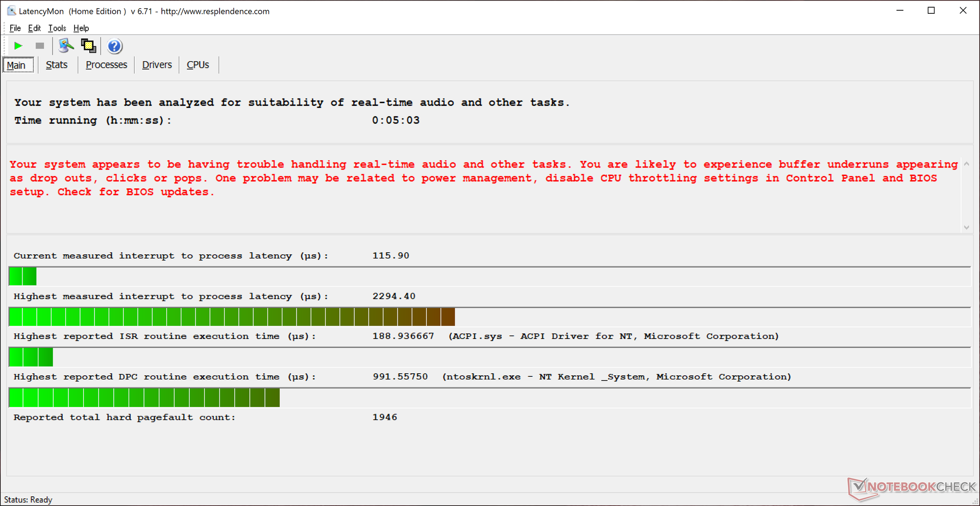Open the File menu

[x=15, y=28]
